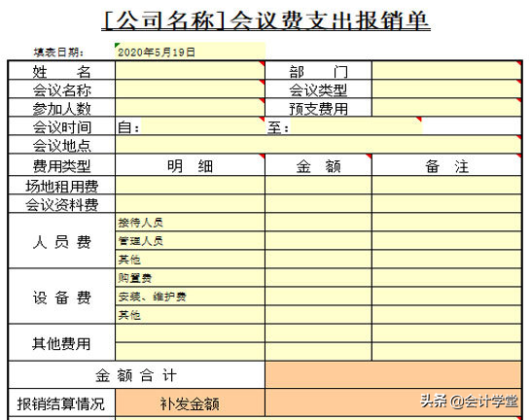Click the 安装、维护费 detail cell
The image size is (530, 420).
(190, 297)
